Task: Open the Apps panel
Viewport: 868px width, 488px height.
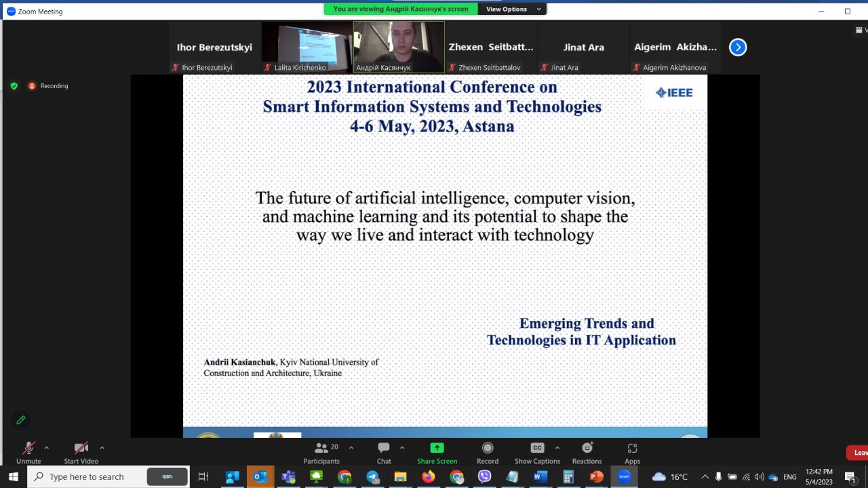Action: [632, 452]
